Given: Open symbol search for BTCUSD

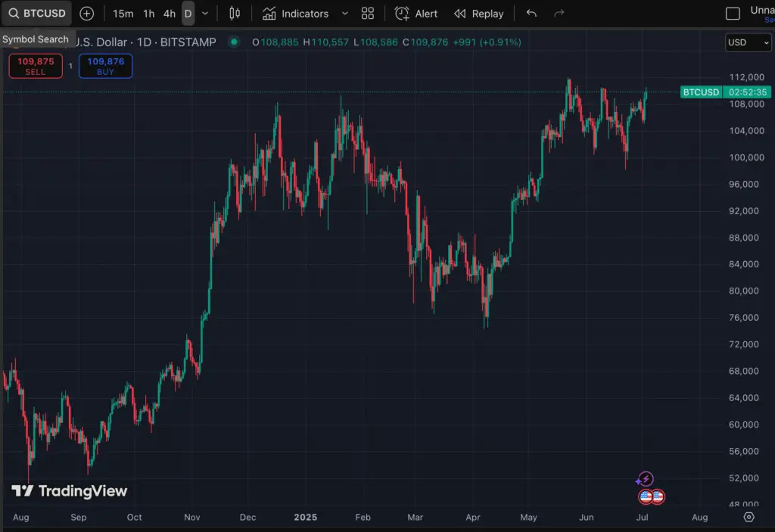Looking at the screenshot, I should (37, 14).
